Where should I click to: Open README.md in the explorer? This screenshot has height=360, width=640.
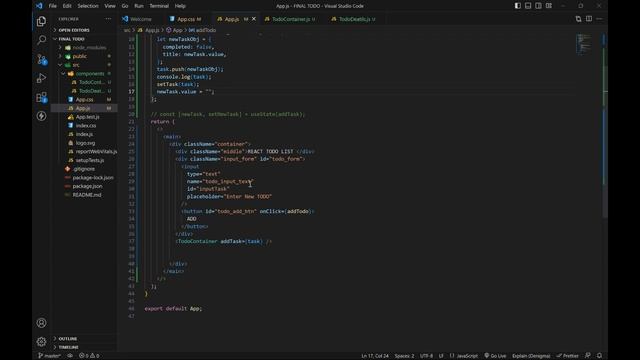tap(87, 195)
